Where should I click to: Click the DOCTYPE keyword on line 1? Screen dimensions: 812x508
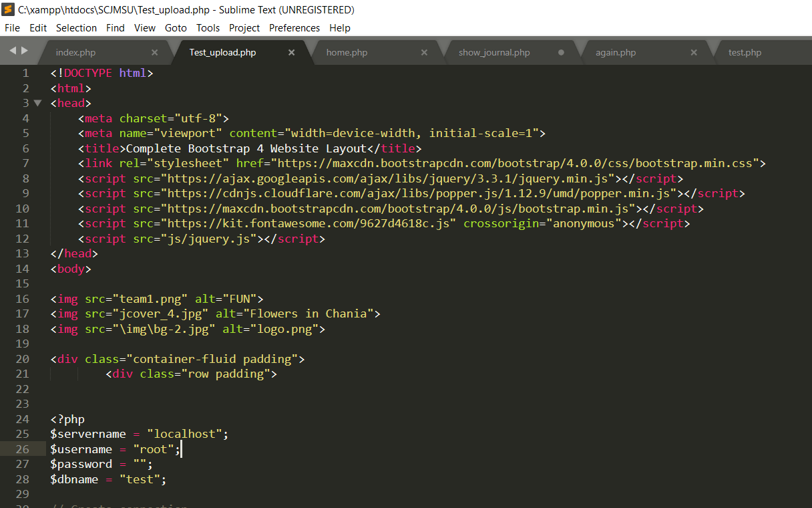point(88,74)
